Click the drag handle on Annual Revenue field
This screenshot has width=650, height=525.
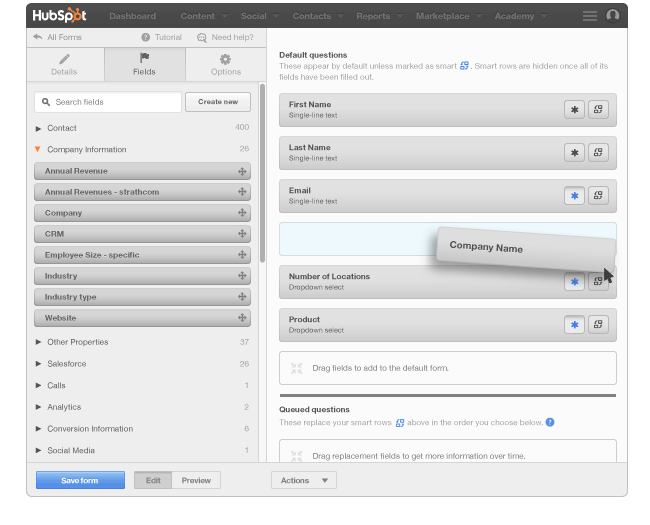coord(242,171)
